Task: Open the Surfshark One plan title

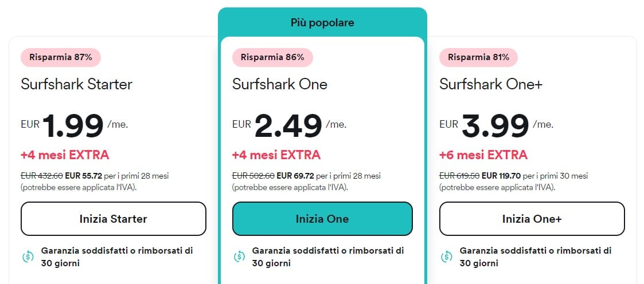Action: point(280,84)
